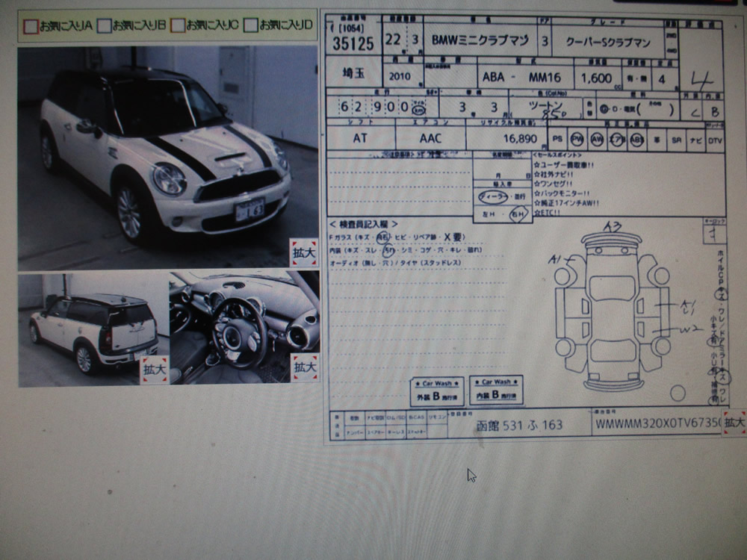Image resolution: width=747 pixels, height=560 pixels.
Task: Click the air conditioner value AAC
Action: (430, 138)
